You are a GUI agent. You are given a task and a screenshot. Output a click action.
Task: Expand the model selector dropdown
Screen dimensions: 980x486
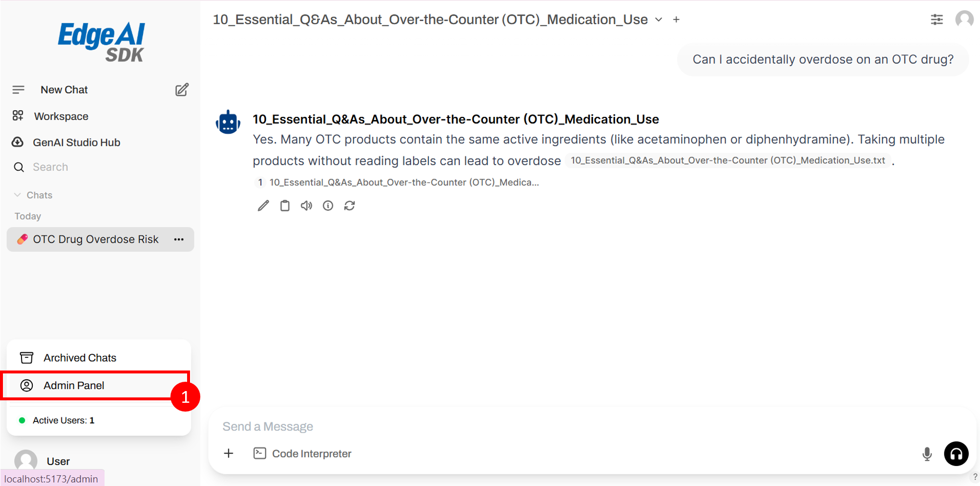pyautogui.click(x=659, y=20)
